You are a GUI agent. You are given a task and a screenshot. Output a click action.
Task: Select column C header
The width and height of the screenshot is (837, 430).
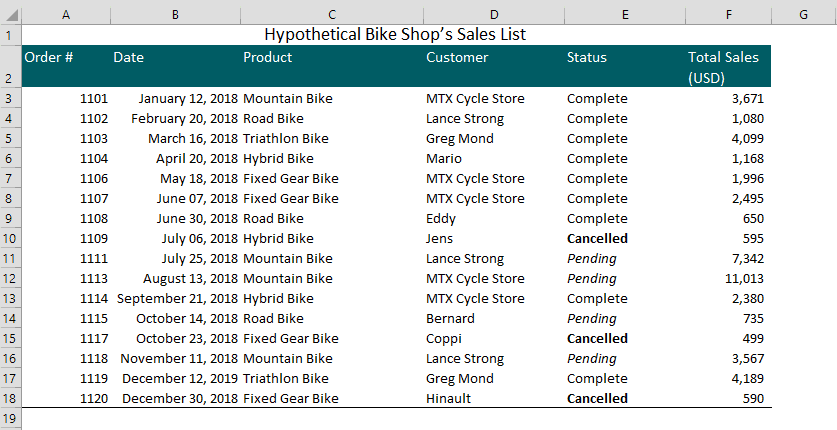pos(331,15)
